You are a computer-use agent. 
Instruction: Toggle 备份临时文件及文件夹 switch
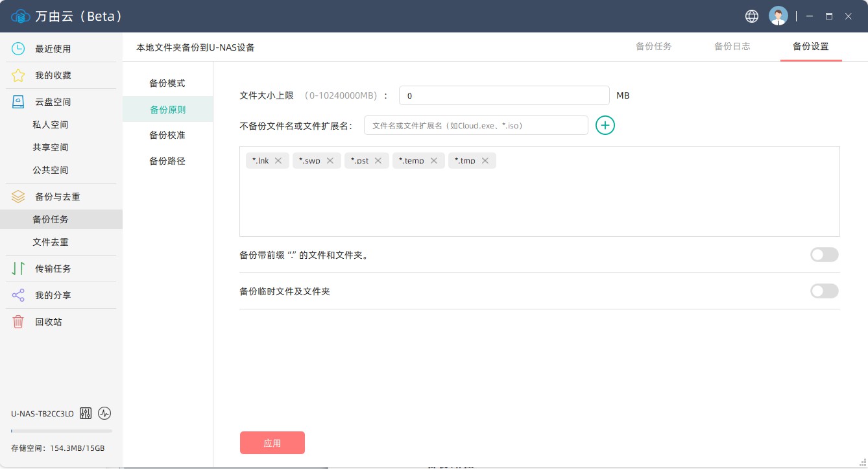click(824, 291)
